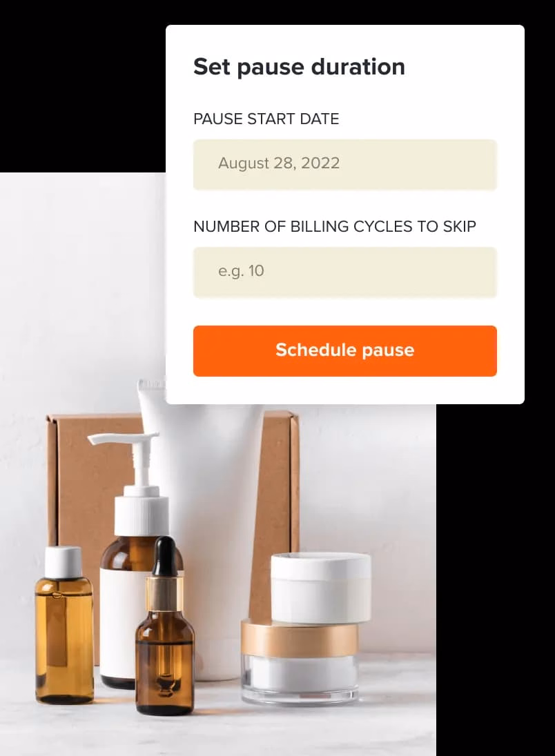Select the small amber bottle with white cap
The width and height of the screenshot is (555, 756).
pos(64,624)
